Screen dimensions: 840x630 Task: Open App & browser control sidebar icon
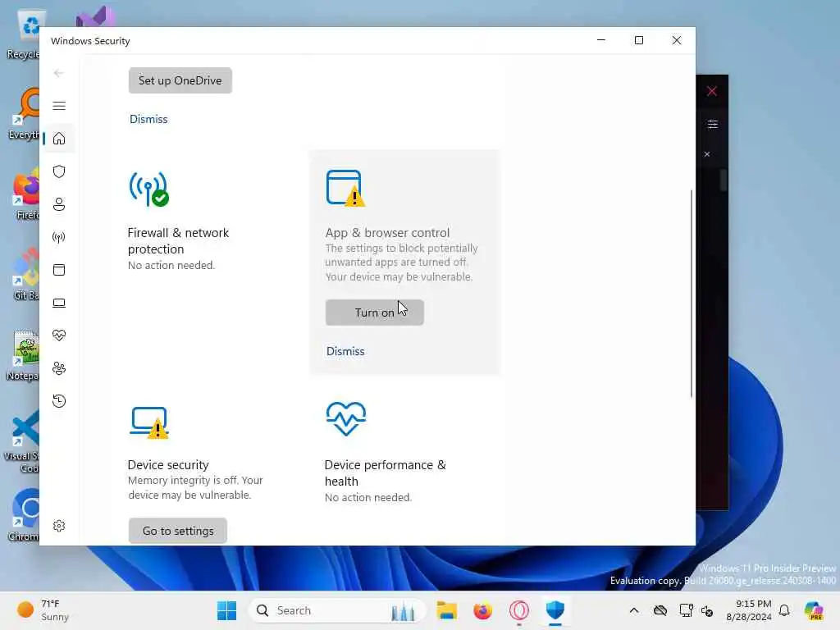[x=59, y=270]
